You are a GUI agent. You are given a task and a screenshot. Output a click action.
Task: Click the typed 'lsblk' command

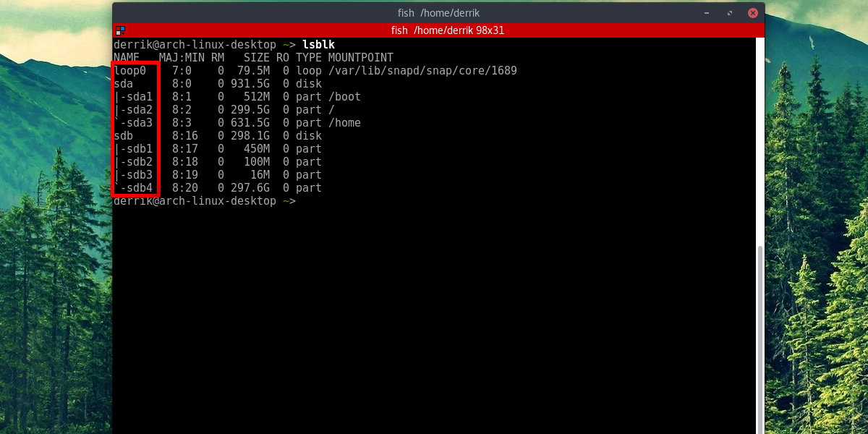click(318, 45)
